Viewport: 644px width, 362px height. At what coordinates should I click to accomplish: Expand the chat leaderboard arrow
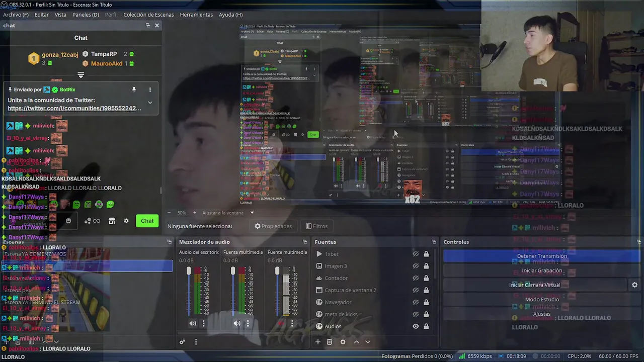tap(80, 75)
